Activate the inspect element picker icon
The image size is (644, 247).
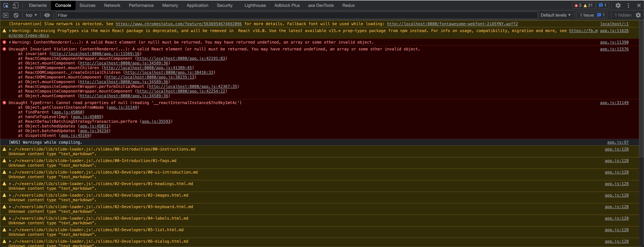pos(6,5)
